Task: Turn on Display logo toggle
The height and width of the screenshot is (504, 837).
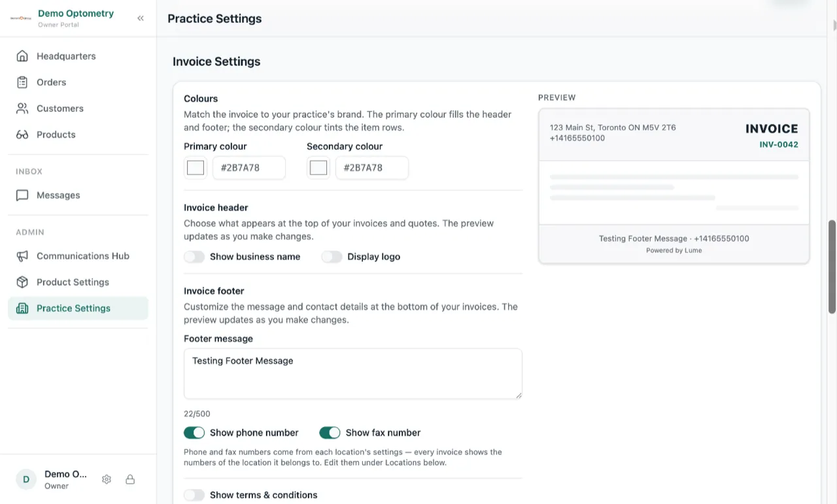Action: pyautogui.click(x=332, y=257)
